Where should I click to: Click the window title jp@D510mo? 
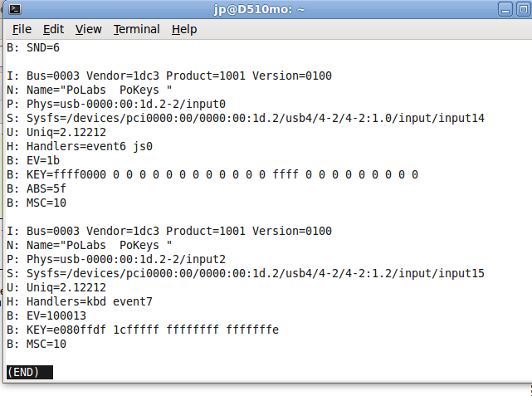[x=259, y=9]
